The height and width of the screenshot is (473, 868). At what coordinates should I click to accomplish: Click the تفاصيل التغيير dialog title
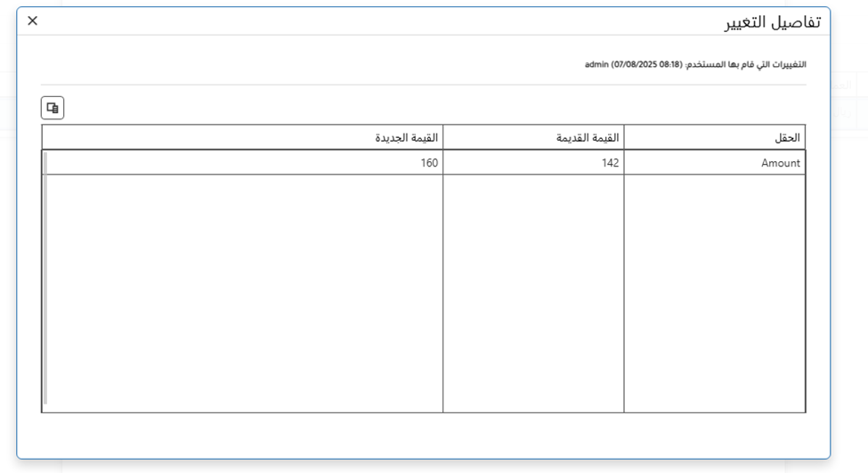point(773,21)
